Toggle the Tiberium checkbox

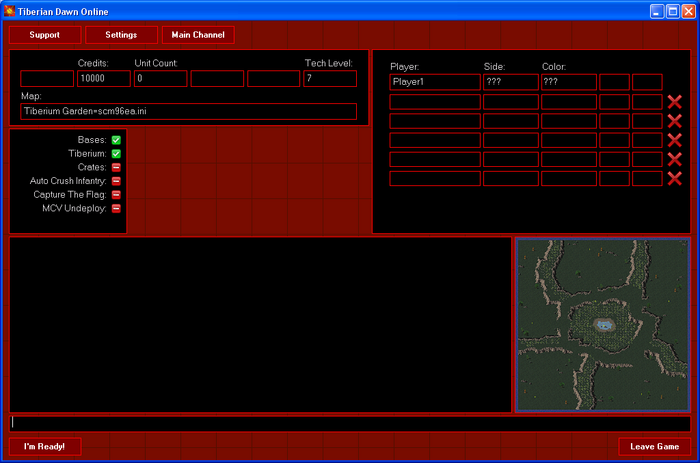coord(116,154)
